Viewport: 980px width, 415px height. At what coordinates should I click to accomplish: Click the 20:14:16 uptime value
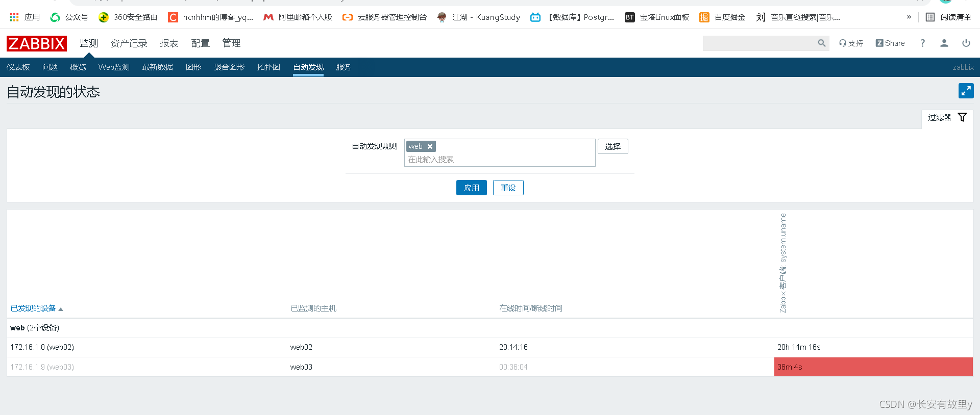[513, 347]
